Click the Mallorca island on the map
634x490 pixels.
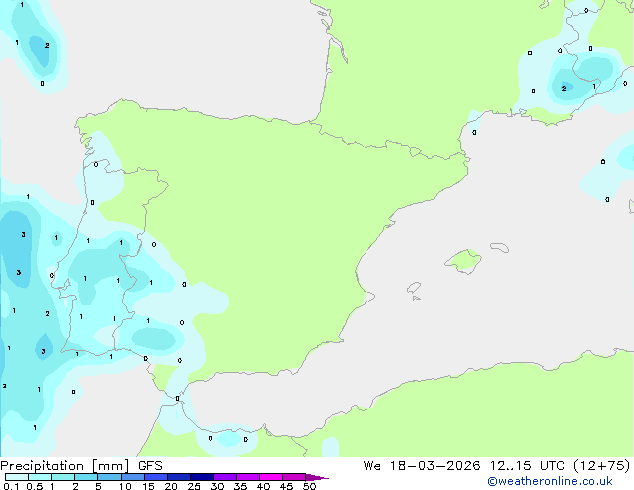(x=463, y=261)
